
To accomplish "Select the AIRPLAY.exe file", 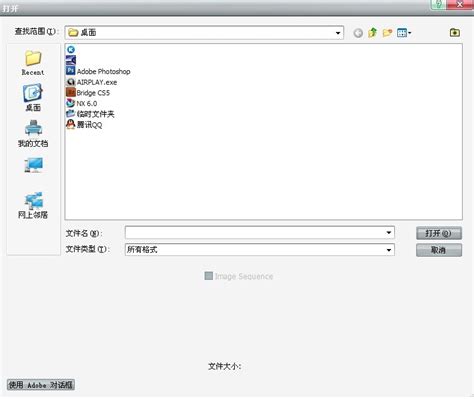I will pos(92,82).
